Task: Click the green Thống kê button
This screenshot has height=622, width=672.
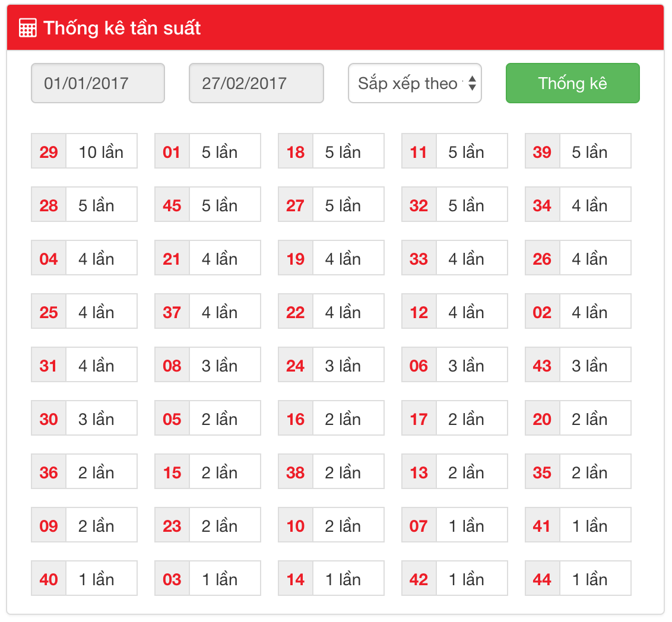Action: [x=572, y=83]
